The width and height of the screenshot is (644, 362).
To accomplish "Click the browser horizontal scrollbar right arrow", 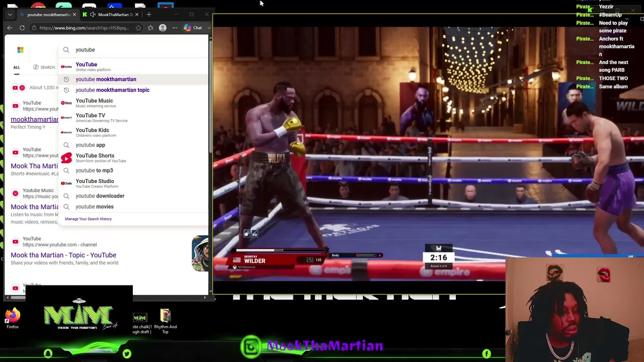I will [205, 298].
